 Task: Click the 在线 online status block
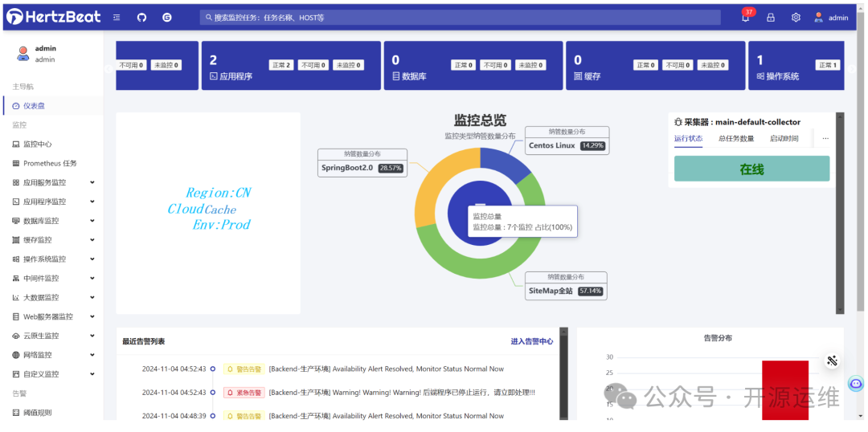click(751, 169)
